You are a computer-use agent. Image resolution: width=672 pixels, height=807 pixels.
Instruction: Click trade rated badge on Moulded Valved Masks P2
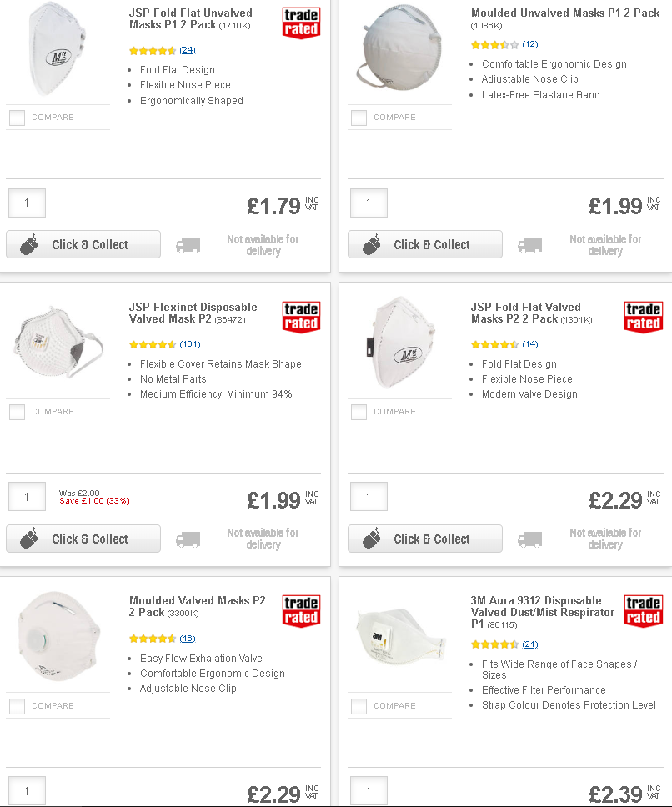coord(302,611)
